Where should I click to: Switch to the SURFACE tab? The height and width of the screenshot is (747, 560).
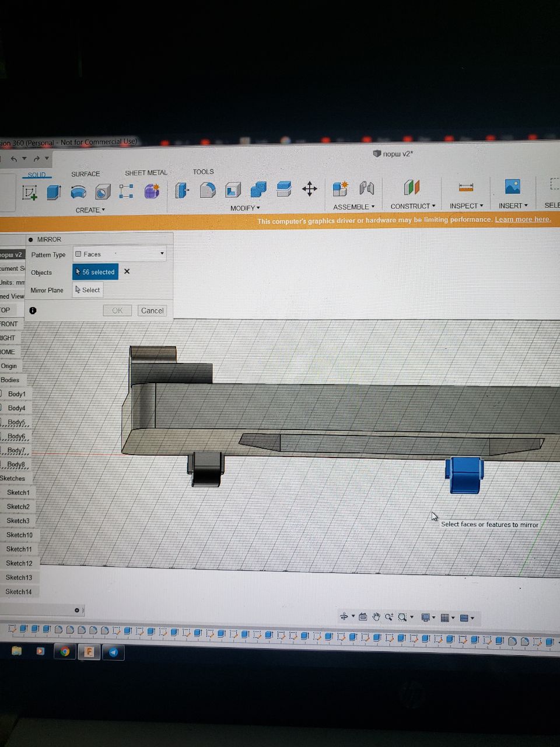[86, 174]
